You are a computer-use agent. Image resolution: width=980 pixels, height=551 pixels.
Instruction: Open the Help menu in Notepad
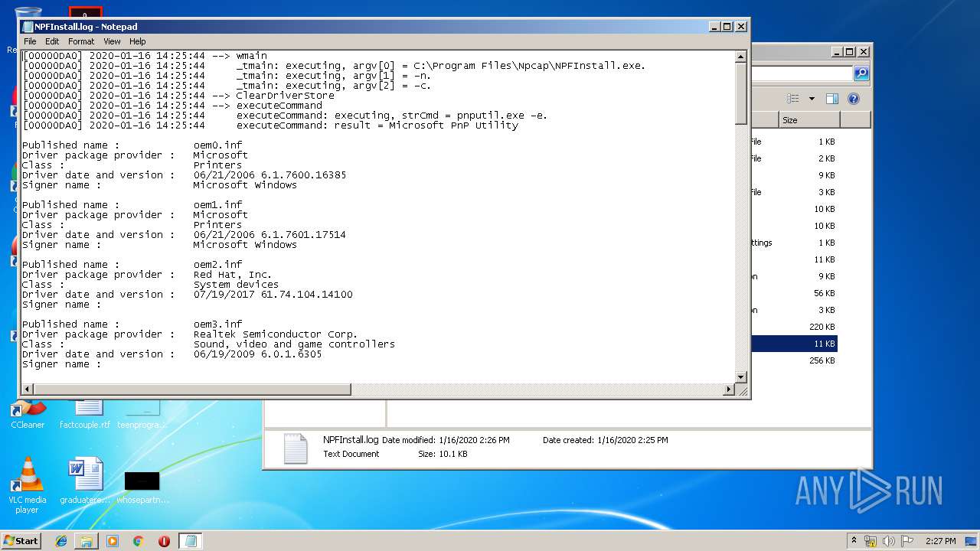pyautogui.click(x=137, y=41)
